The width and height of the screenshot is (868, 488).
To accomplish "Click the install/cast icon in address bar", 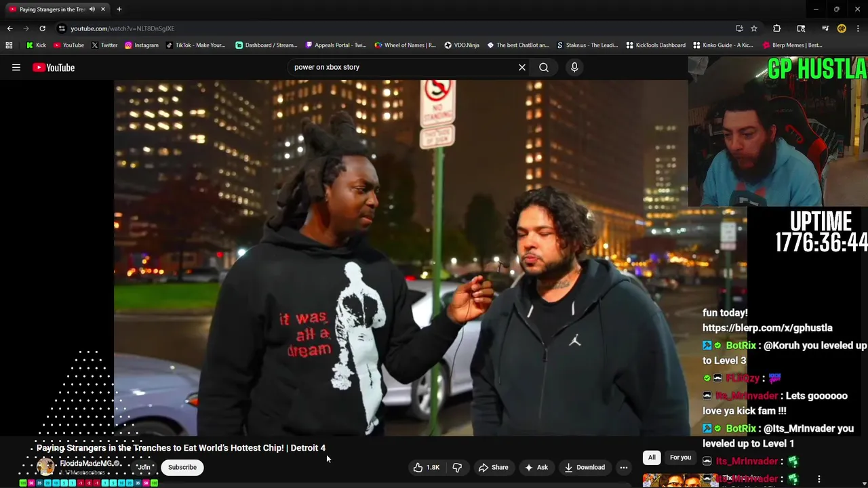I will pyautogui.click(x=739, y=28).
